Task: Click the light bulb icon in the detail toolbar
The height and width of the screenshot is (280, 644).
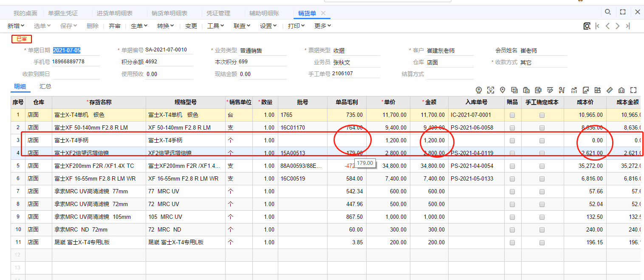Action: coord(479,90)
